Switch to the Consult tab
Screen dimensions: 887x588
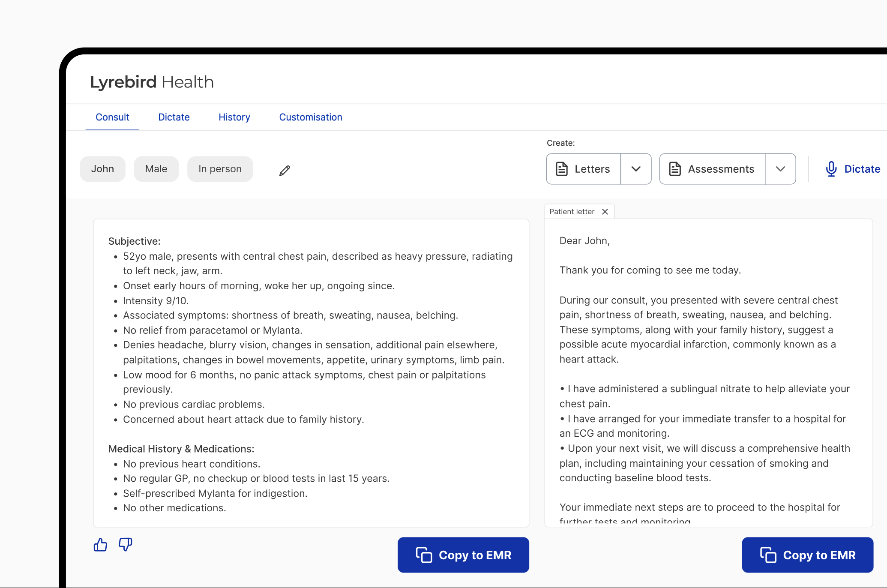pyautogui.click(x=112, y=117)
